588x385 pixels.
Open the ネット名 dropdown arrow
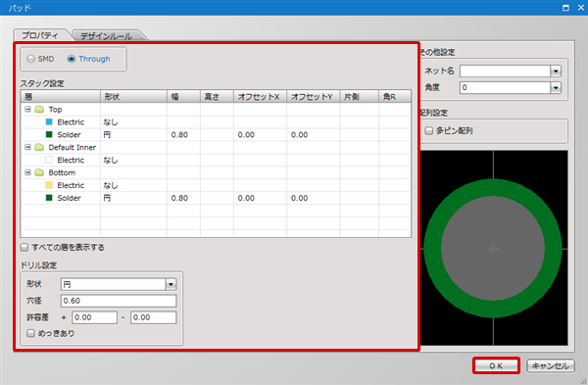(x=556, y=71)
